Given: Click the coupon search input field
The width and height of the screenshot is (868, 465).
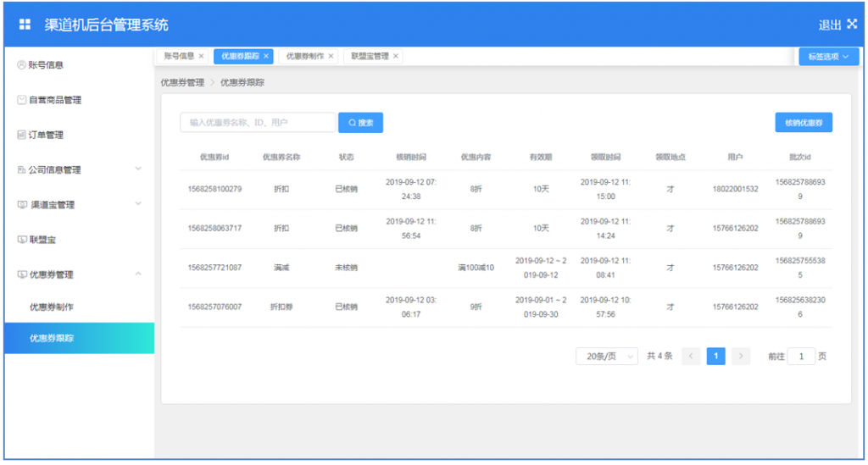Looking at the screenshot, I should (258, 123).
